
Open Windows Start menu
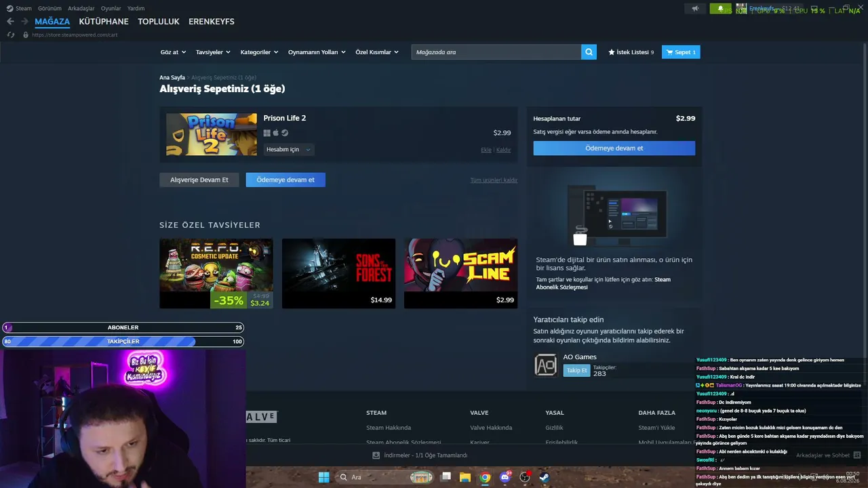(323, 477)
